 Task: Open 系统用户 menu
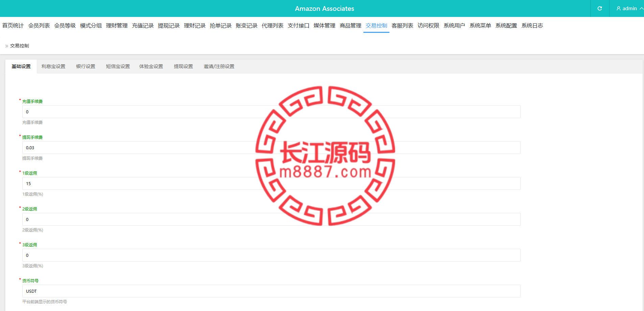pos(454,26)
